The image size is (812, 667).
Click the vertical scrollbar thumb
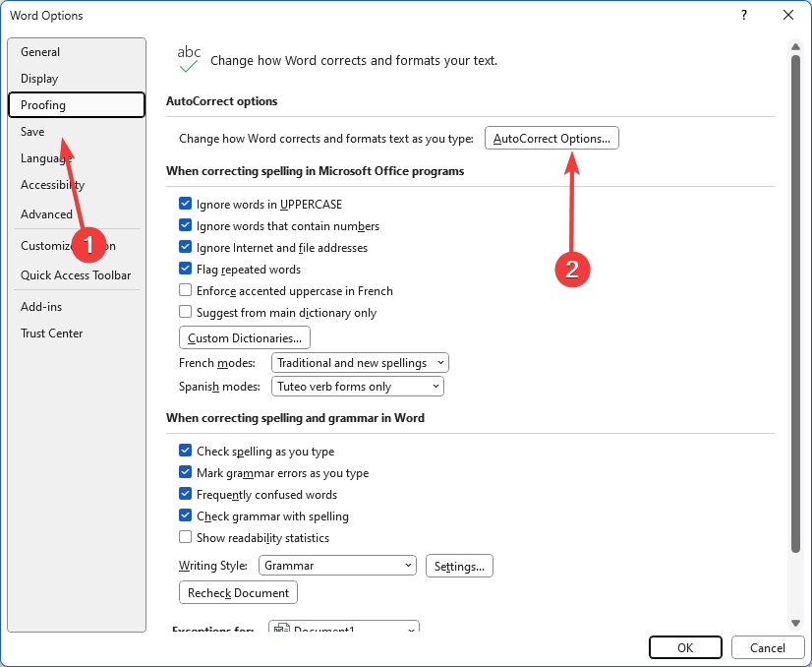795,304
